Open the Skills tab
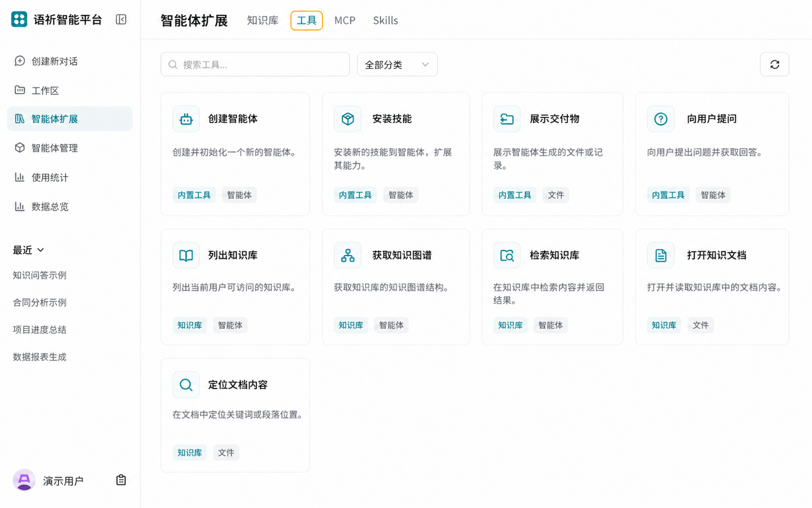Image resolution: width=812 pixels, height=508 pixels. tap(385, 20)
